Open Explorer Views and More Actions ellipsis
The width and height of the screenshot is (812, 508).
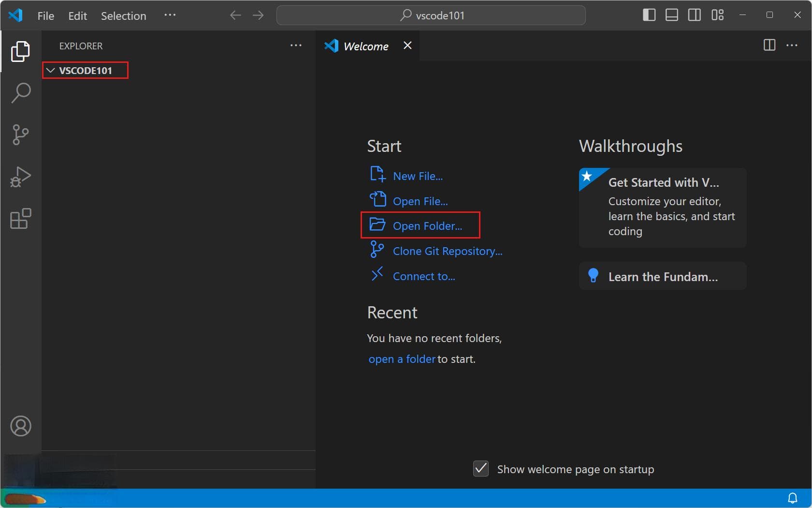tap(296, 45)
